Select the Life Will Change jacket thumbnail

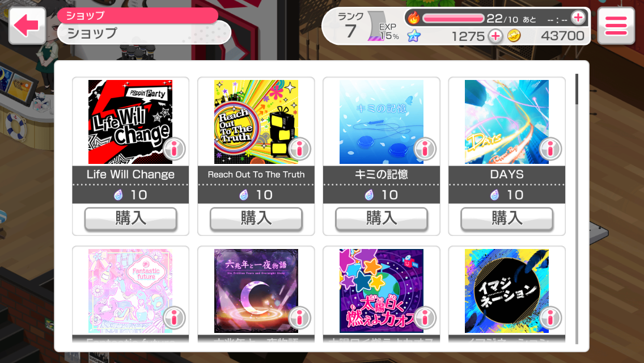(130, 122)
